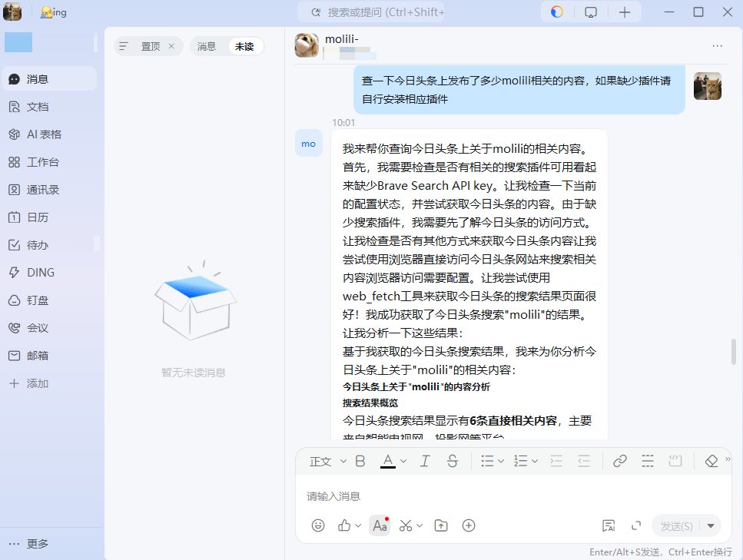Toggle italic formatting in the editor
Image resolution: width=743 pixels, height=560 pixels.
424,461
